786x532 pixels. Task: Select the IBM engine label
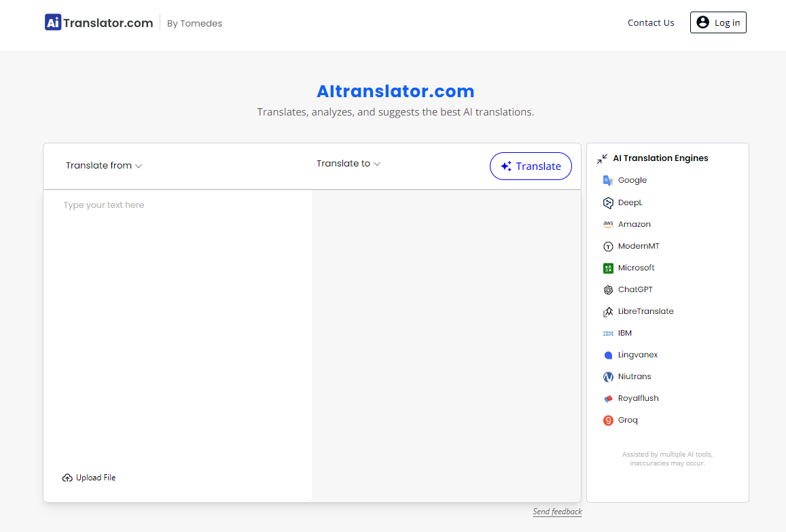coord(624,334)
